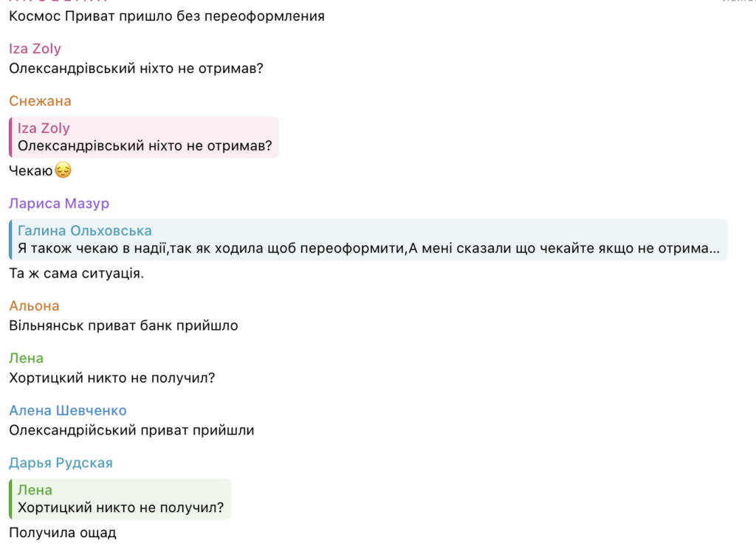This screenshot has height=546, width=756.
Task: Open Лариса Мазур's profile name
Action: coord(59,204)
